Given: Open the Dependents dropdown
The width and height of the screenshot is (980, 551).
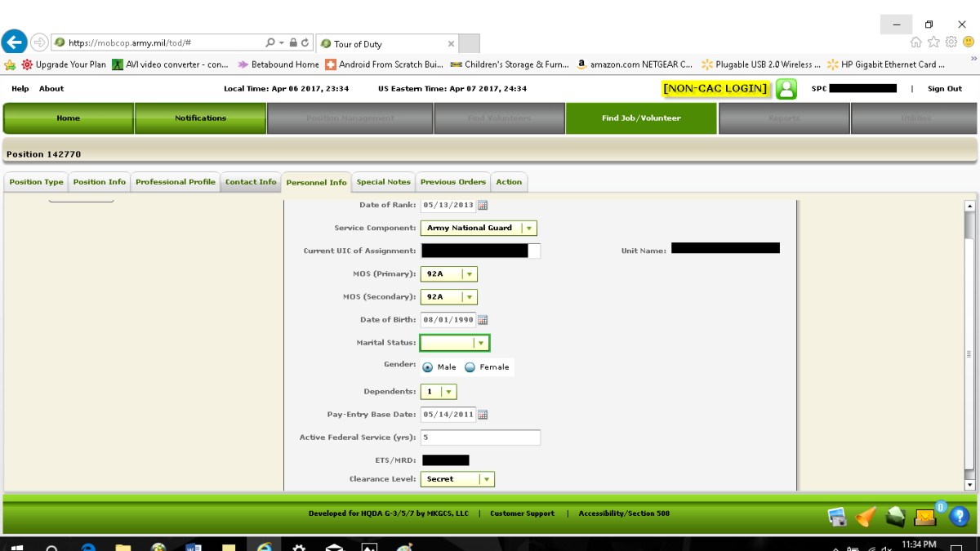Looking at the screenshot, I should click(448, 393).
